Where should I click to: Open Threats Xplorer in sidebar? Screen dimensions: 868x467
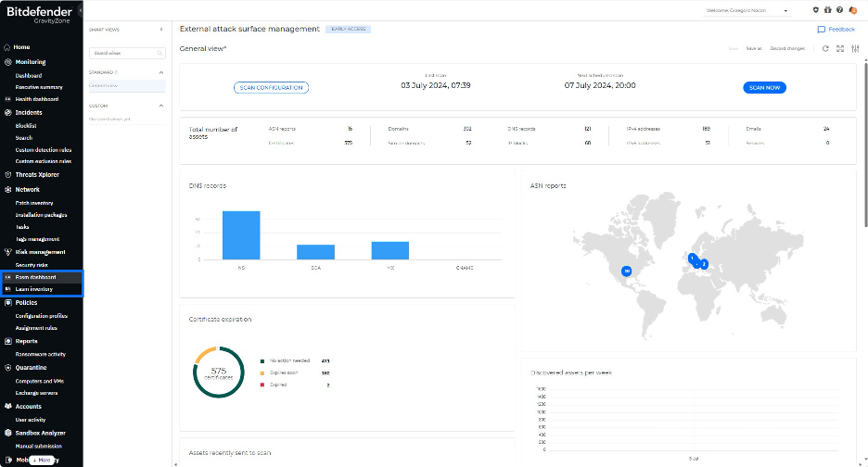(x=37, y=174)
